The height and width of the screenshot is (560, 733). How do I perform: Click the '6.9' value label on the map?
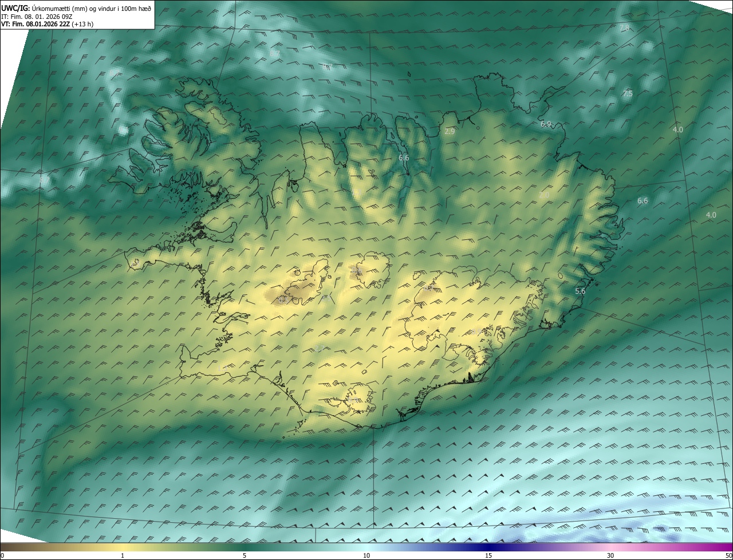(546, 124)
